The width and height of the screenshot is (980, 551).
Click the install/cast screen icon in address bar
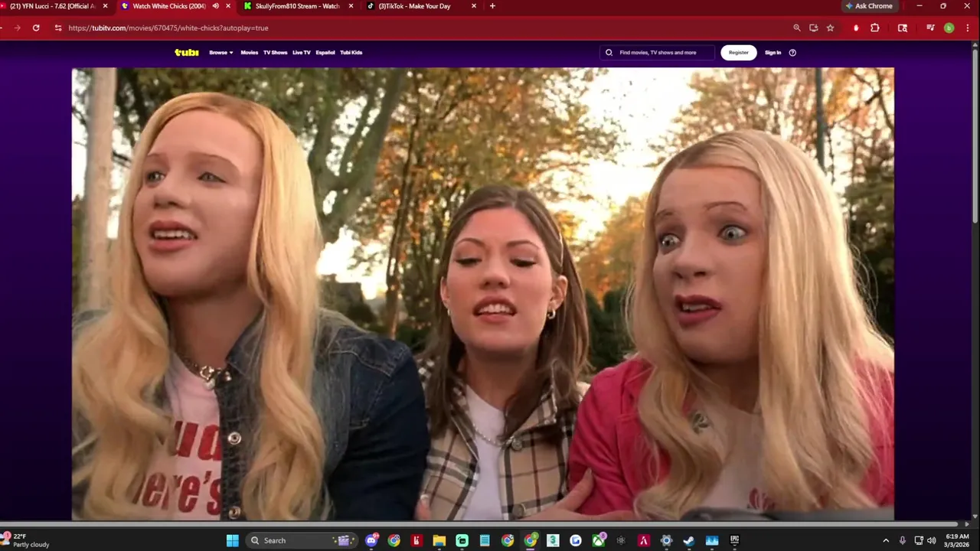tap(814, 28)
